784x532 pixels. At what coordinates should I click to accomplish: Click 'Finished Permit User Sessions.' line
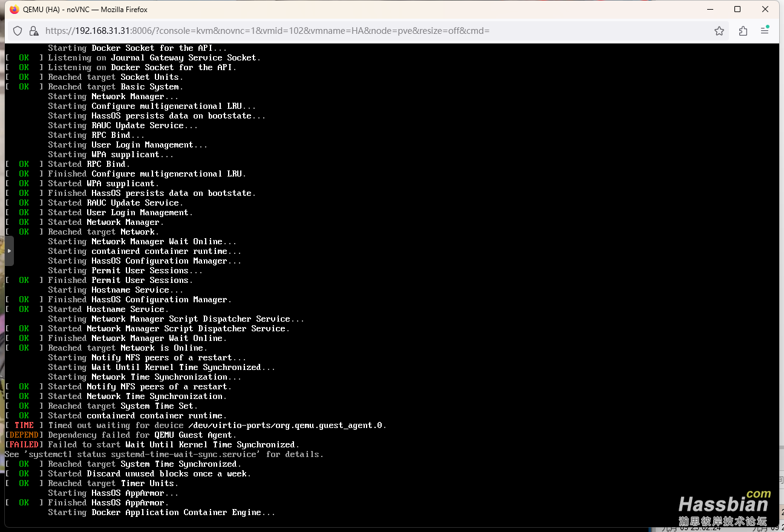[x=120, y=280]
